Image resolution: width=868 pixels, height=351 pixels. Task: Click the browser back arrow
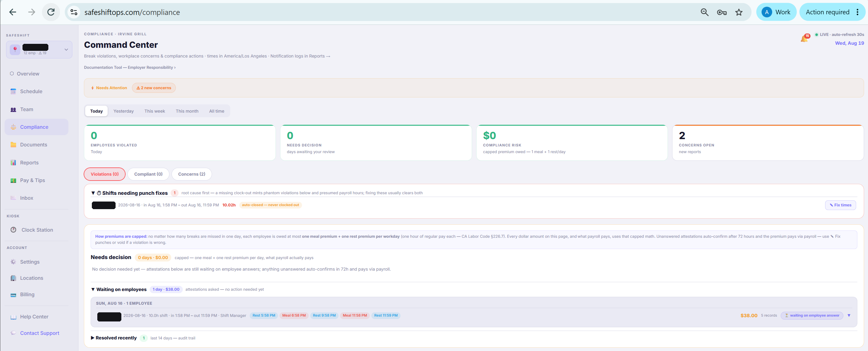tap(12, 12)
